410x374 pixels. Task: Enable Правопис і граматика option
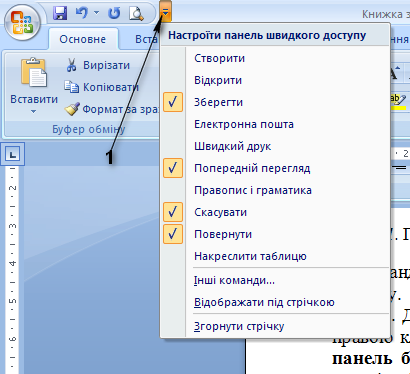pos(275,190)
